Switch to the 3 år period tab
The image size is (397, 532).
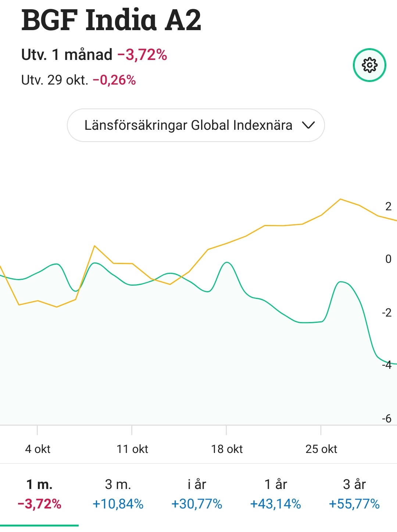[x=354, y=493]
